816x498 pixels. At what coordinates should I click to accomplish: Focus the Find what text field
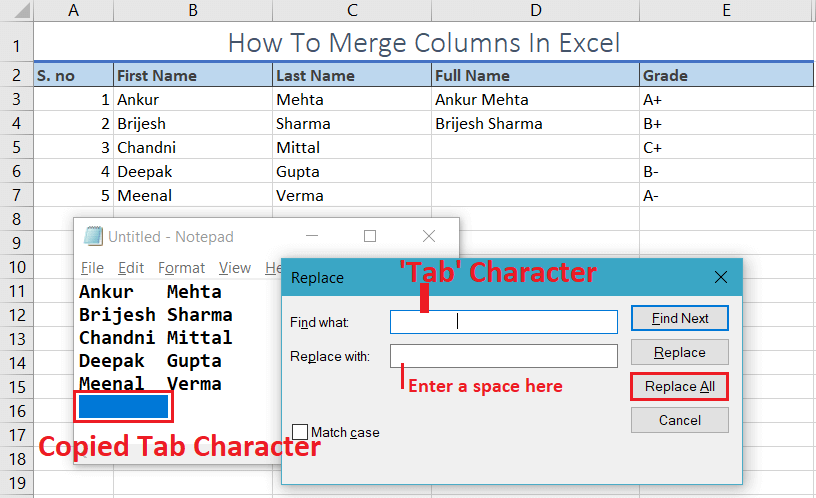[504, 321]
